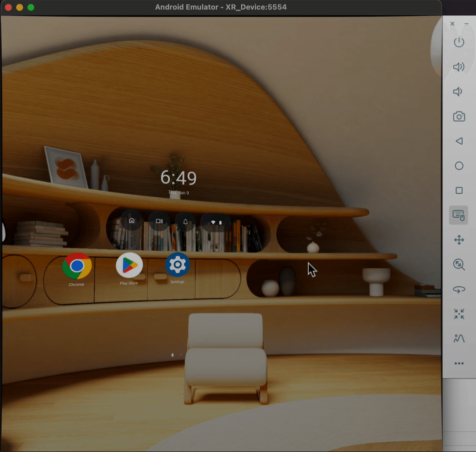Image resolution: width=476 pixels, height=452 pixels.
Task: Click the emulator power button
Action: click(x=459, y=42)
